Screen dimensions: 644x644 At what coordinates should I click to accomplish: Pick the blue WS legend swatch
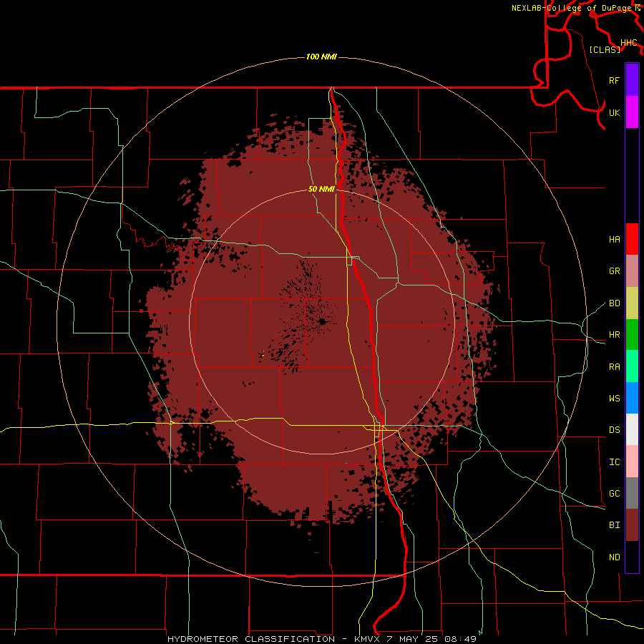click(x=632, y=398)
